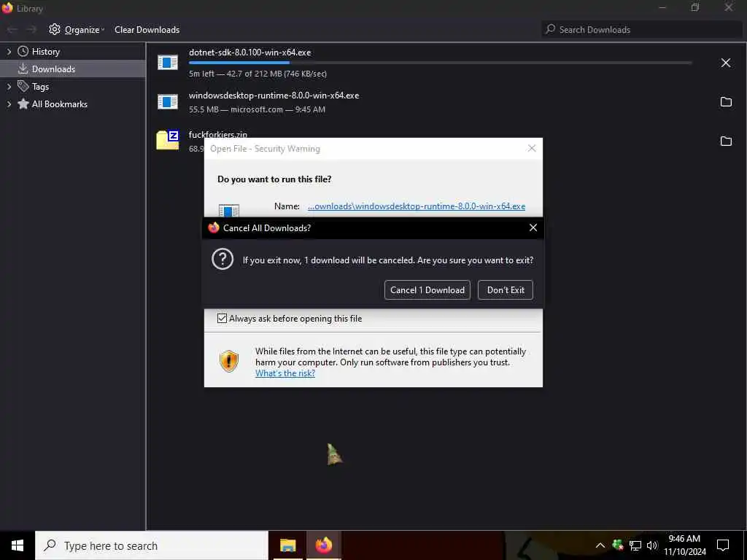Expand the History tree node
The image size is (747, 560).
[x=9, y=52]
